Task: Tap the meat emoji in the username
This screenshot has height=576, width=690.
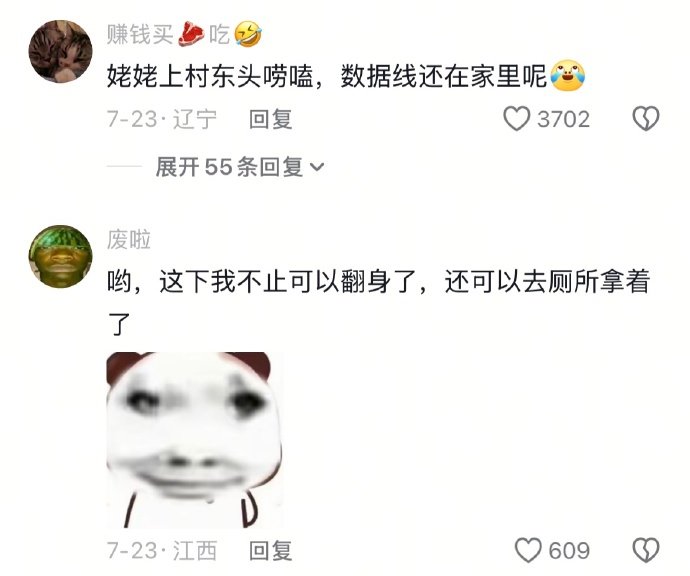Action: click(x=191, y=34)
